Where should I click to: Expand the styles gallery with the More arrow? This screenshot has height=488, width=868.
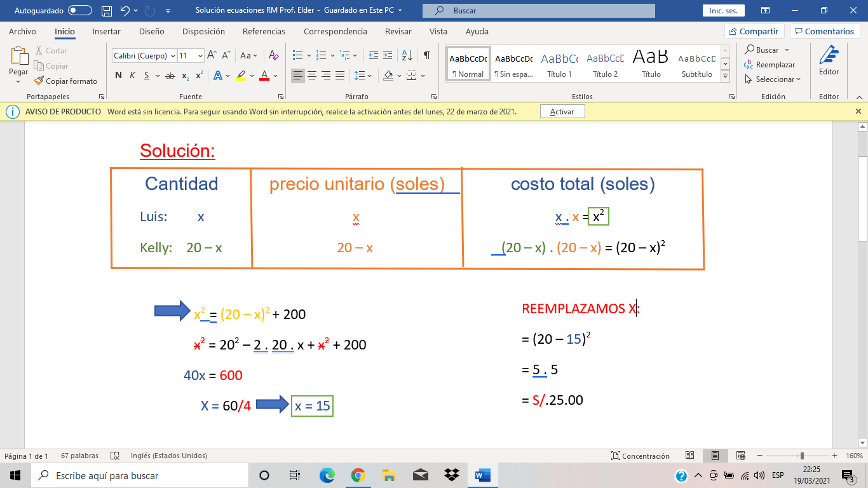click(726, 76)
